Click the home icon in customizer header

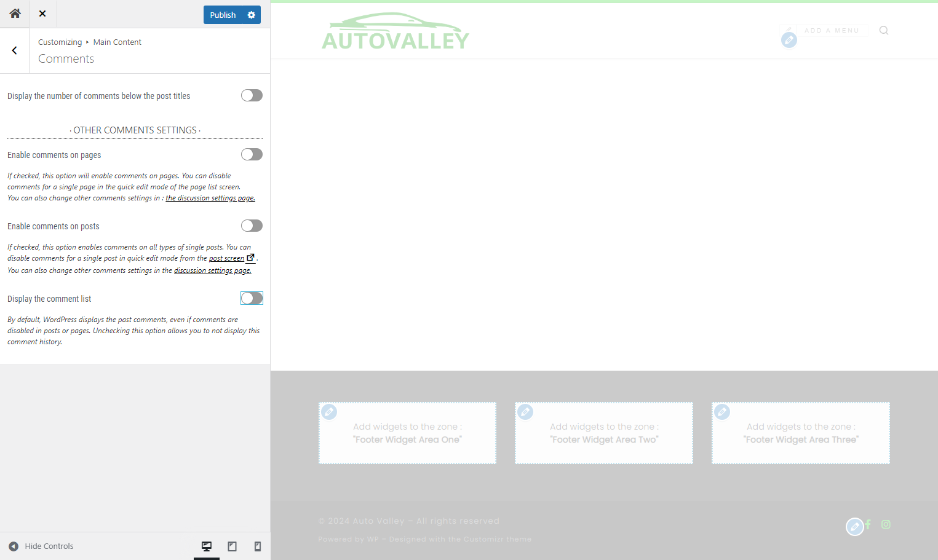coord(15,14)
